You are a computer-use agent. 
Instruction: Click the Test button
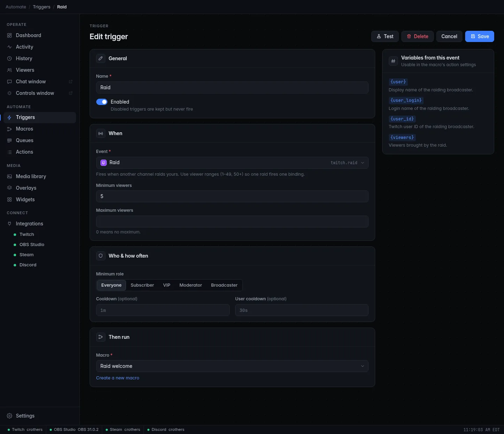point(385,36)
